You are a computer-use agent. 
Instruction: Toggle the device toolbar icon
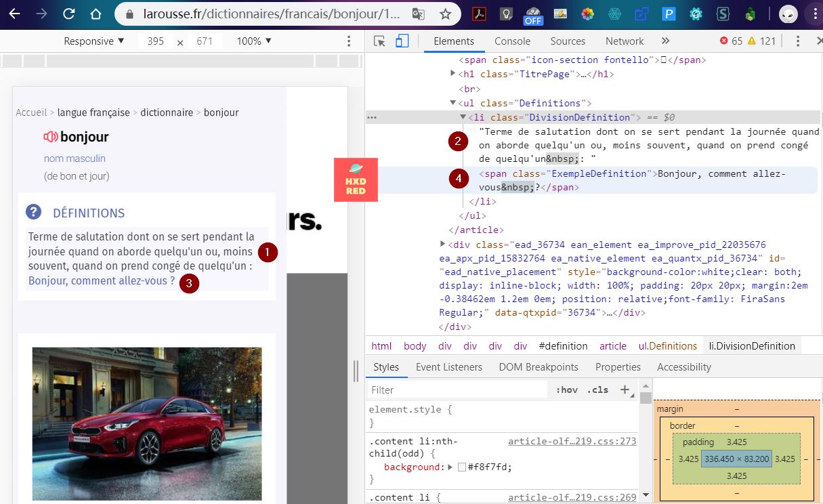click(x=402, y=41)
